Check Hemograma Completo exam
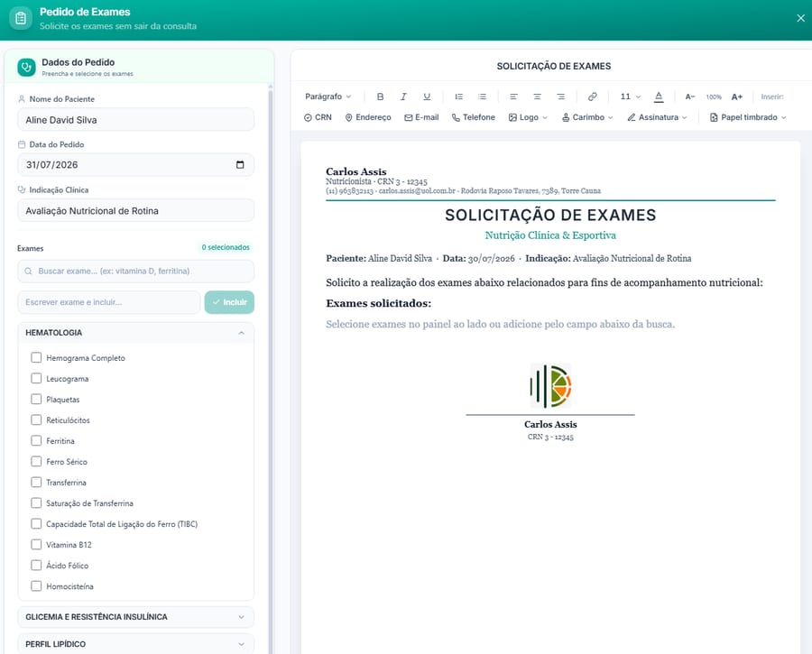The image size is (812, 654). [36, 358]
